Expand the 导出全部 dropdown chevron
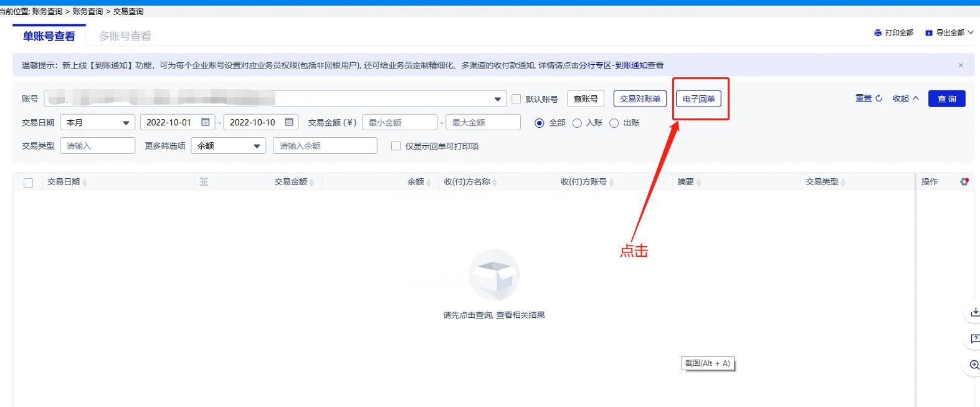 (970, 32)
